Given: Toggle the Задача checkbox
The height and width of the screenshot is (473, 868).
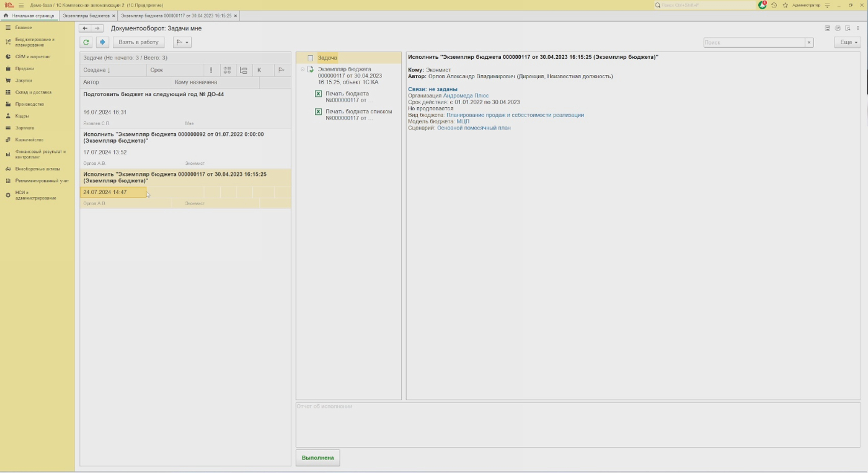Looking at the screenshot, I should click(x=311, y=58).
